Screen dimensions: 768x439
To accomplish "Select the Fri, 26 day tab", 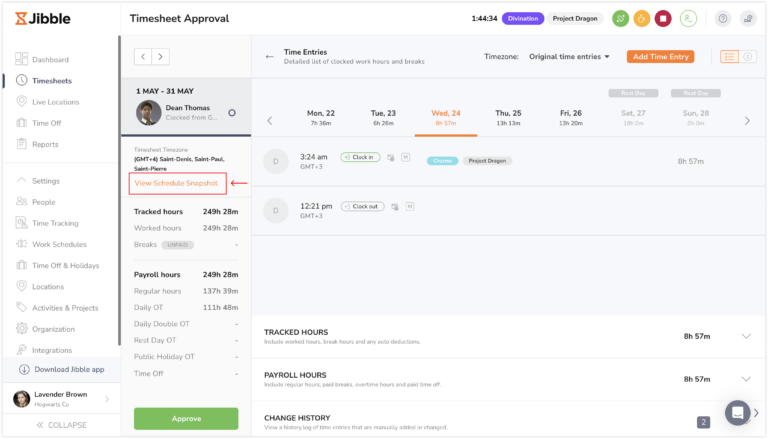I will click(571, 118).
